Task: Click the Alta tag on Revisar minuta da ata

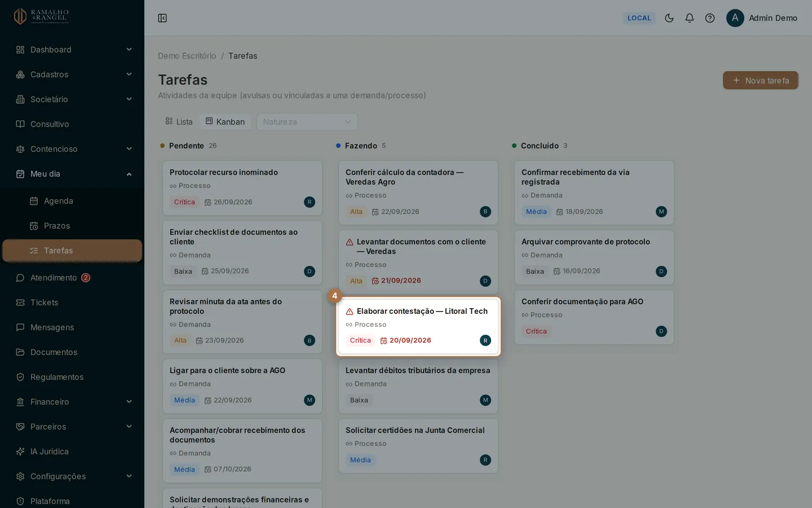Action: 180,340
